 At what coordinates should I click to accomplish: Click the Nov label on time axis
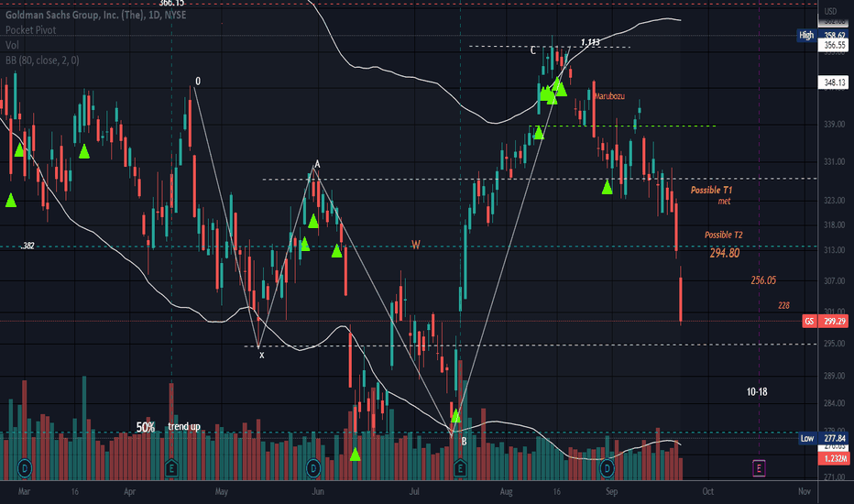pos(805,491)
